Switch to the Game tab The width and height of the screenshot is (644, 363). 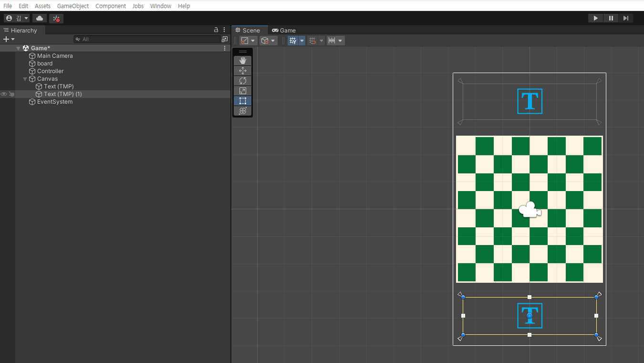(284, 30)
